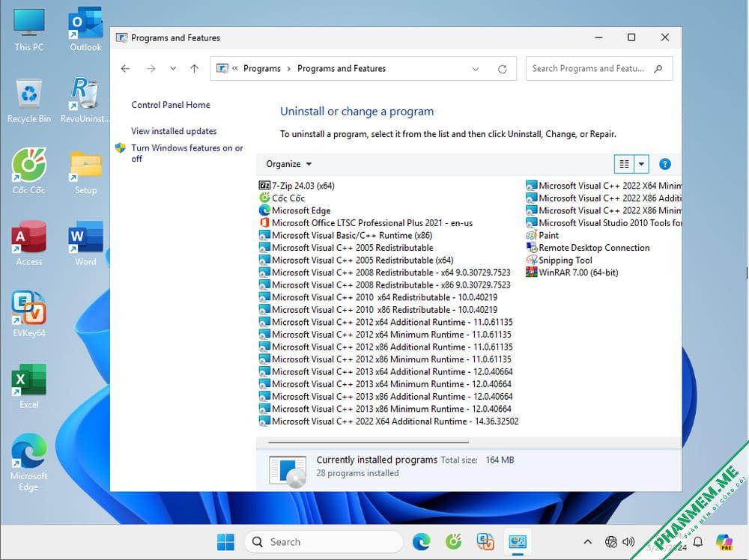Click View installed updates link
Image resolution: width=749 pixels, height=560 pixels.
coord(174,131)
